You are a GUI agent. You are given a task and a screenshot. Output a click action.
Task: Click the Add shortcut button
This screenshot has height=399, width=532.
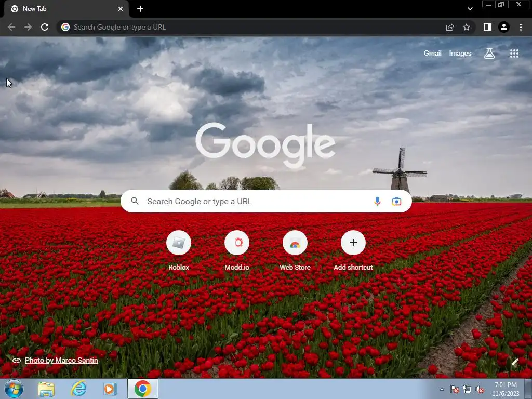point(353,250)
